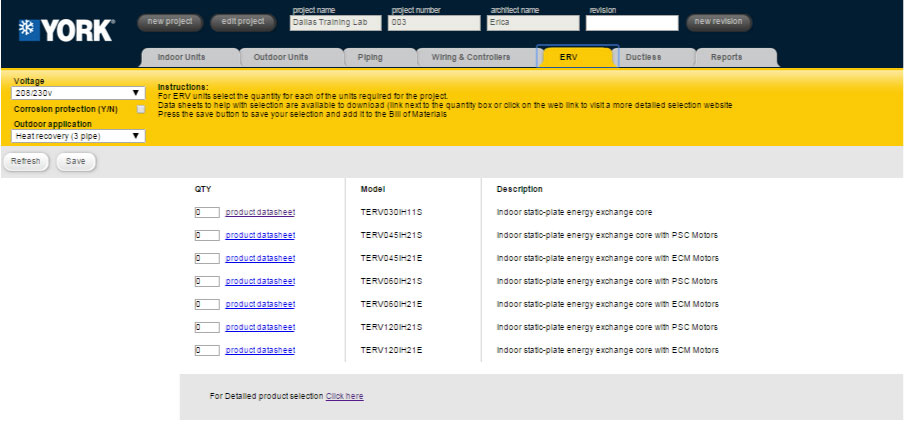This screenshot has width=904, height=440.
Task: Save the ERV selection
Action: [x=76, y=161]
